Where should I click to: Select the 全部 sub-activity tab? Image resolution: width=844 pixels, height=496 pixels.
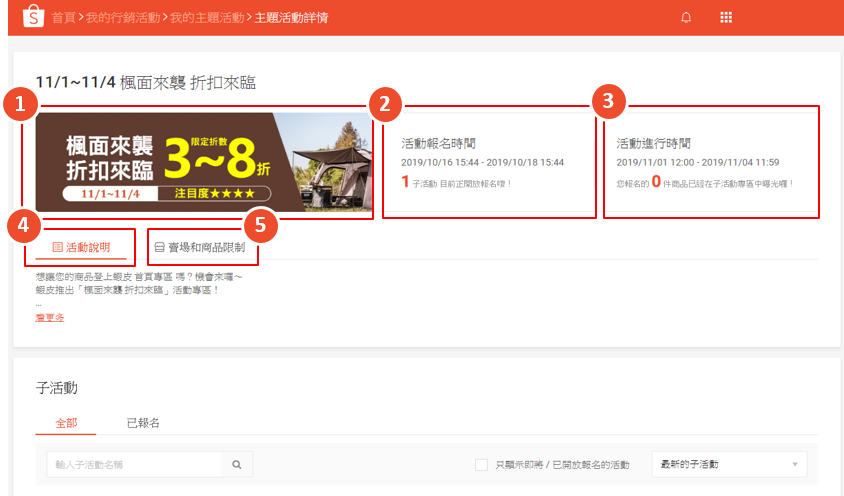coord(66,423)
